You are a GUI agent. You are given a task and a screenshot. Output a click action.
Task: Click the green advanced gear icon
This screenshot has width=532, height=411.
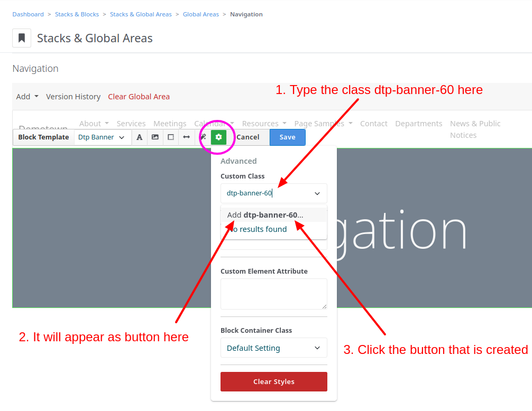[218, 137]
